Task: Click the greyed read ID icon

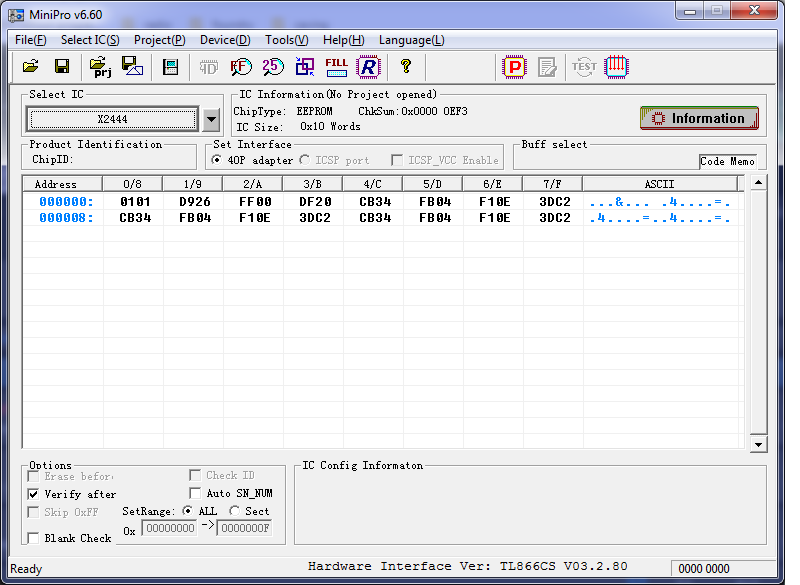Action: pos(209,67)
